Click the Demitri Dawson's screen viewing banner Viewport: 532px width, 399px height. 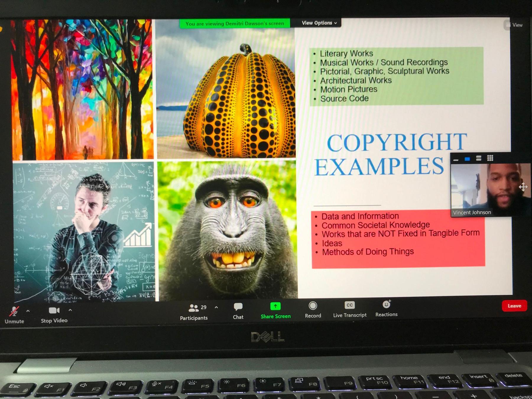(235, 23)
